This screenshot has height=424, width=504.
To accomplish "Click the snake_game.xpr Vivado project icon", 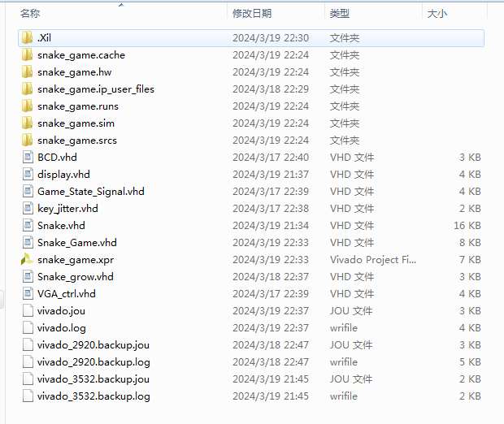I will (28, 260).
